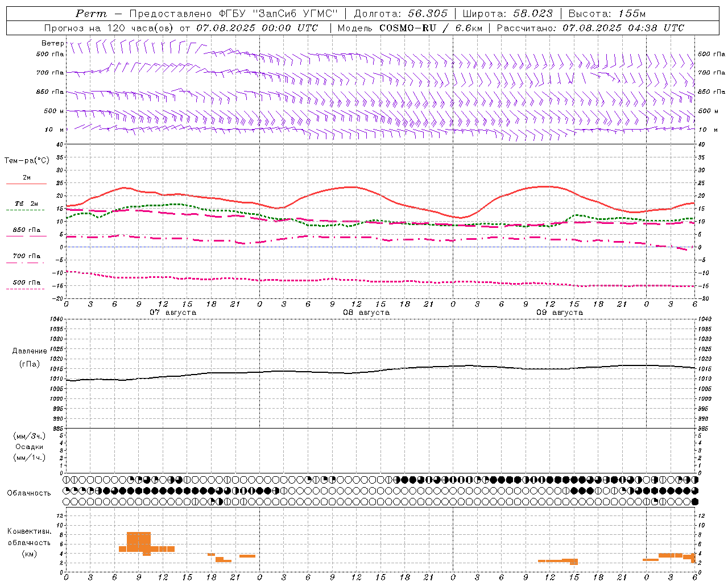Select the "07.08.2025 00:00 UTC" start time
Viewport: 728px width, 582px height.
[257, 28]
